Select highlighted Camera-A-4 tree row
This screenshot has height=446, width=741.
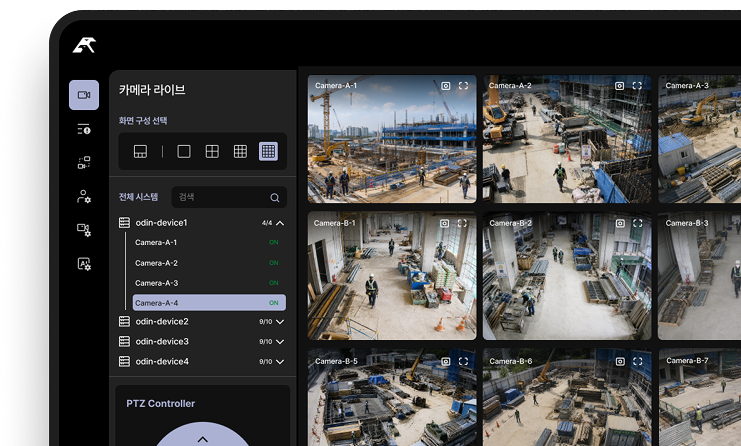point(209,303)
